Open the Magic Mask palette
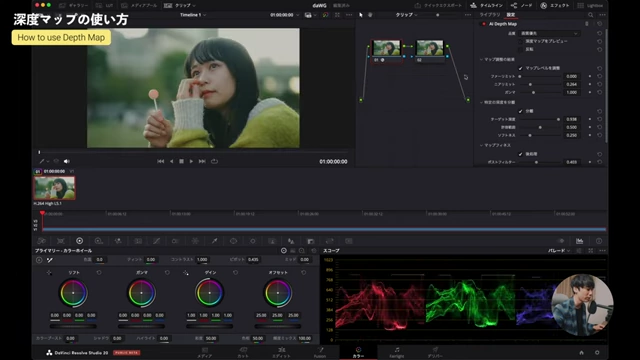640x360 pixels. click(x=272, y=241)
